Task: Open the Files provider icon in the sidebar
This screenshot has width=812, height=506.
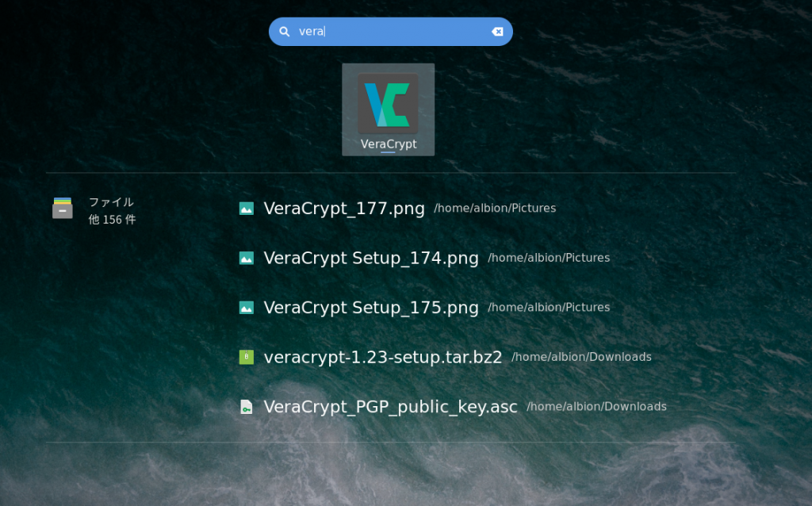Action: pyautogui.click(x=62, y=209)
